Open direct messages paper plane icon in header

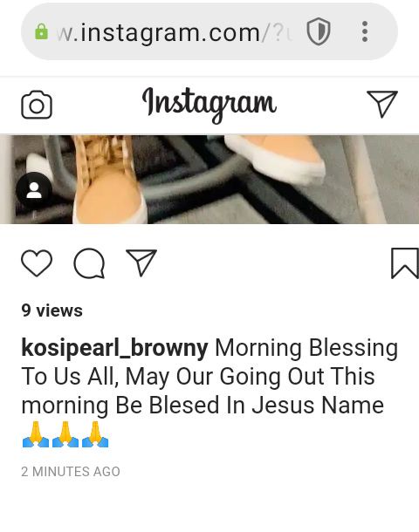(382, 104)
